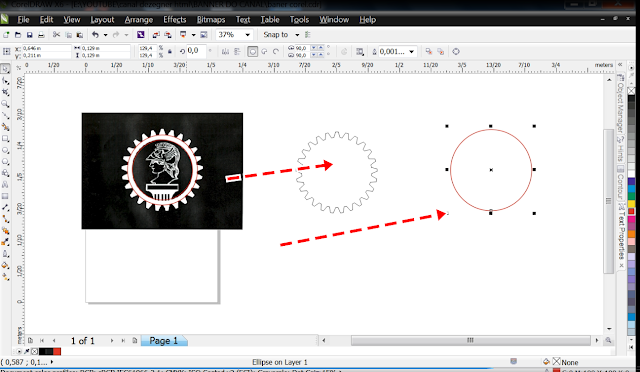The image size is (640, 372).
Task: Pick the red swatch in the palette
Action: (x=631, y=211)
